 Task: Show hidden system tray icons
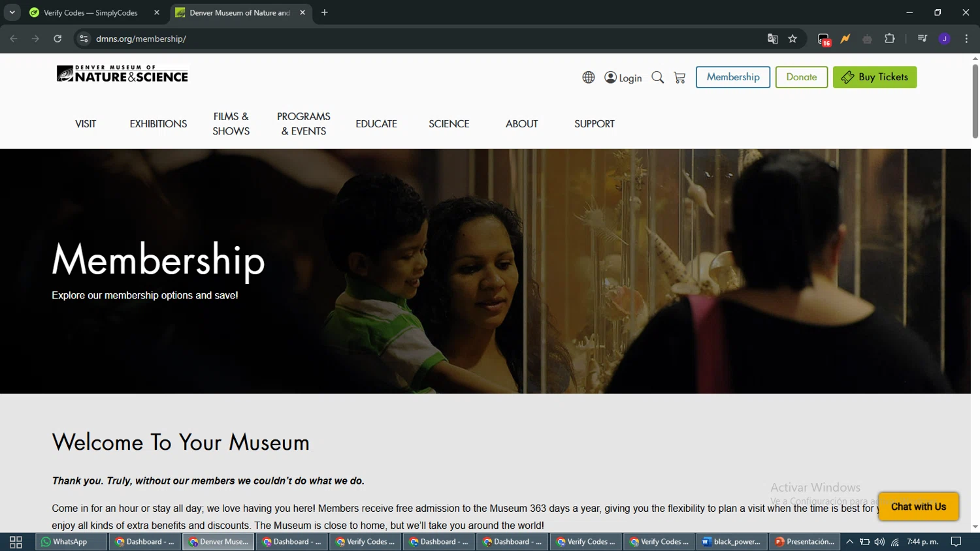point(850,542)
